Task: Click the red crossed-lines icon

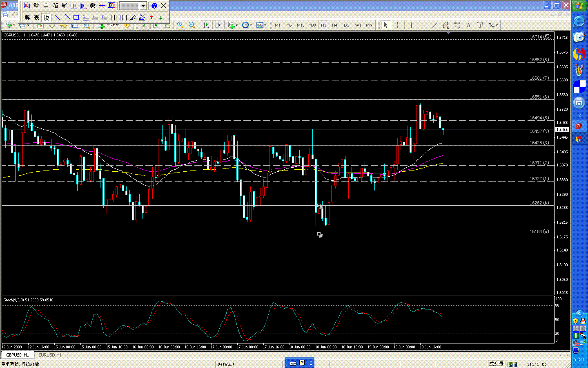Action: coord(102,6)
